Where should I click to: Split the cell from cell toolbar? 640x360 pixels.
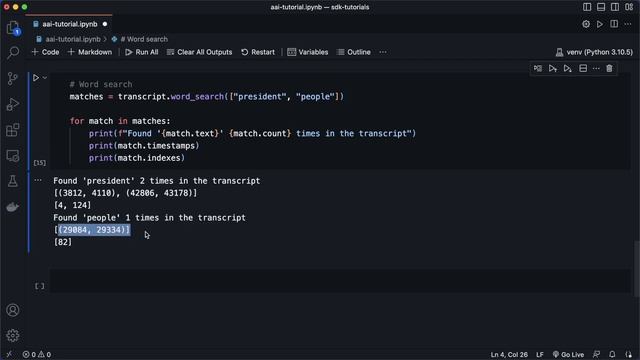point(583,69)
